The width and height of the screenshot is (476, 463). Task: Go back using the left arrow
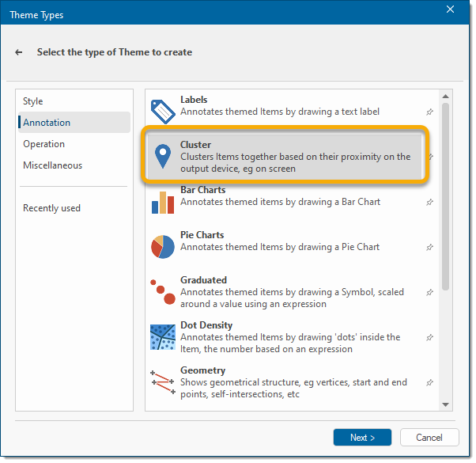tap(19, 52)
